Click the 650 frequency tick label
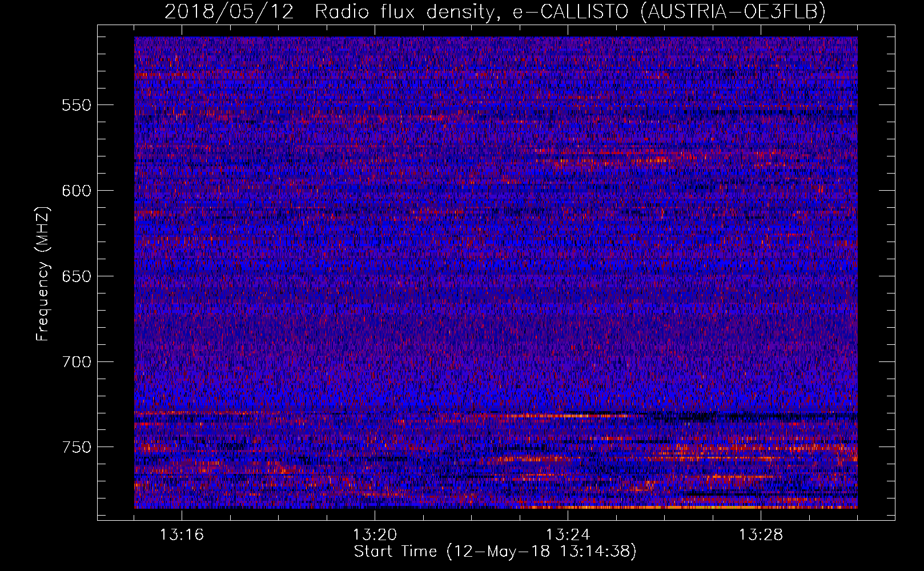This screenshot has height=571, width=924. (x=77, y=276)
